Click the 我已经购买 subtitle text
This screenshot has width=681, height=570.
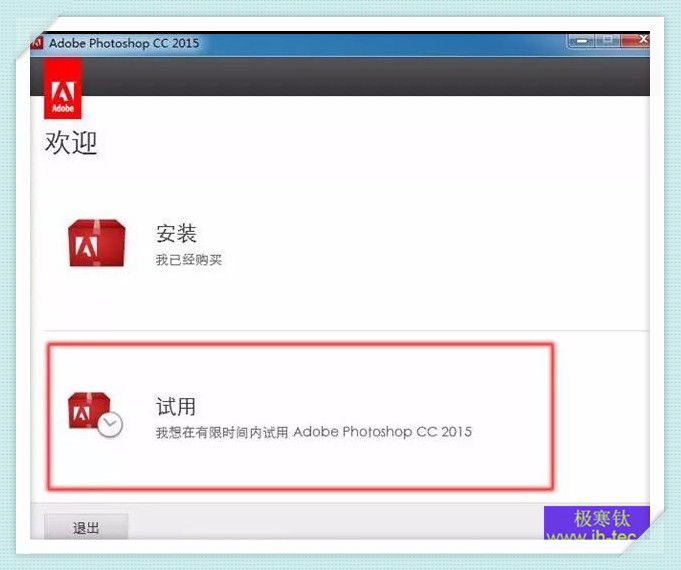pyautogui.click(x=189, y=260)
